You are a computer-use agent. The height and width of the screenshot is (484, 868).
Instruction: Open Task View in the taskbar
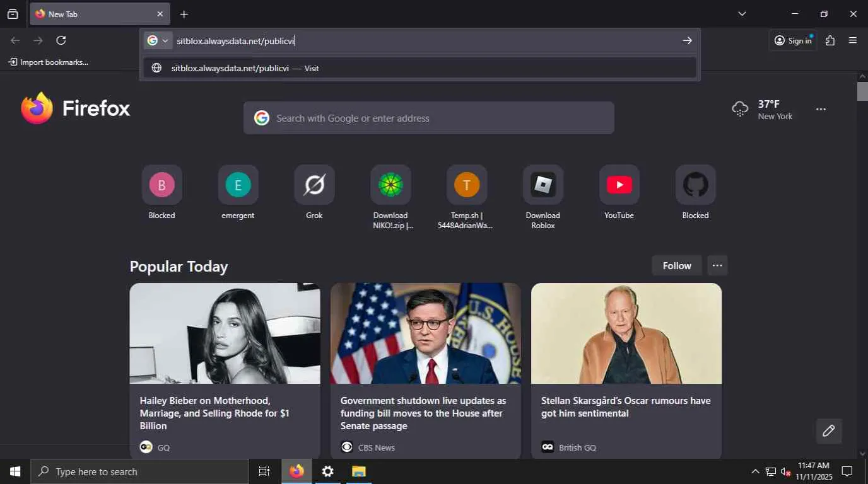[x=264, y=471]
